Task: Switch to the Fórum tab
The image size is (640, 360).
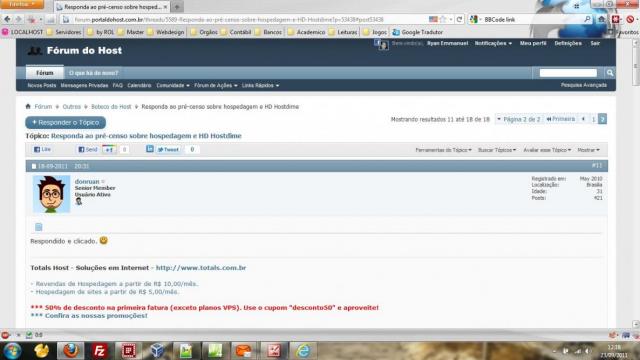Action: pos(44,73)
